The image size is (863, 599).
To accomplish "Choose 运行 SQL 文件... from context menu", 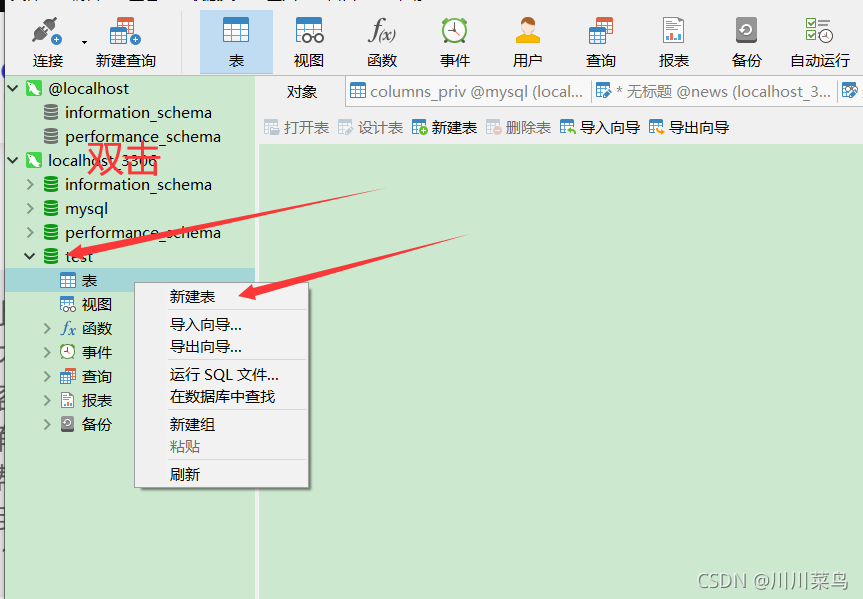I will click(x=224, y=375).
